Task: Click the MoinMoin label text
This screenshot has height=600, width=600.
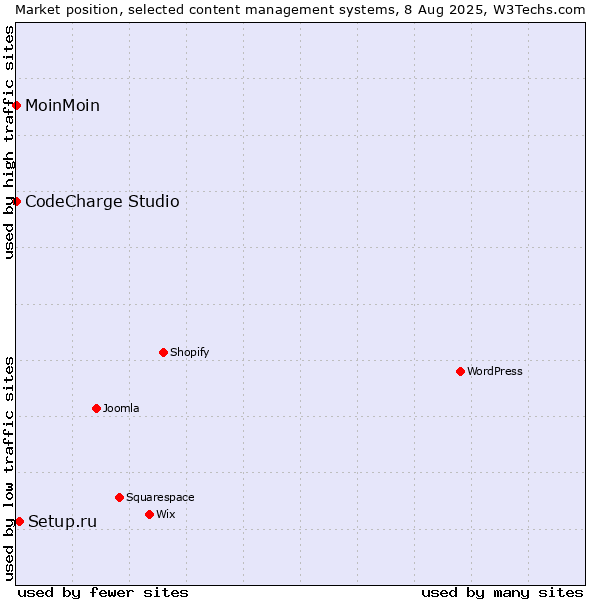Action: (62, 106)
